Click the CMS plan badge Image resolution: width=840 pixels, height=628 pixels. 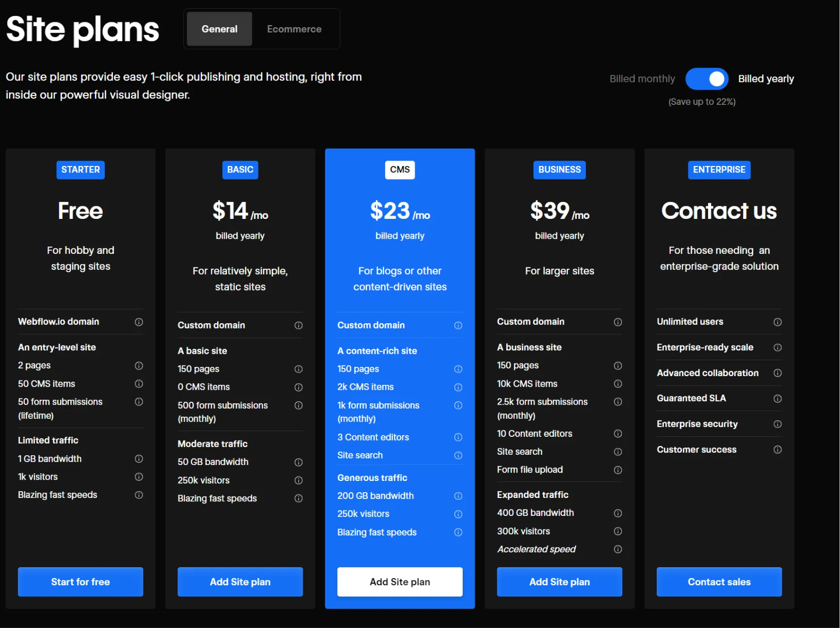point(400,170)
